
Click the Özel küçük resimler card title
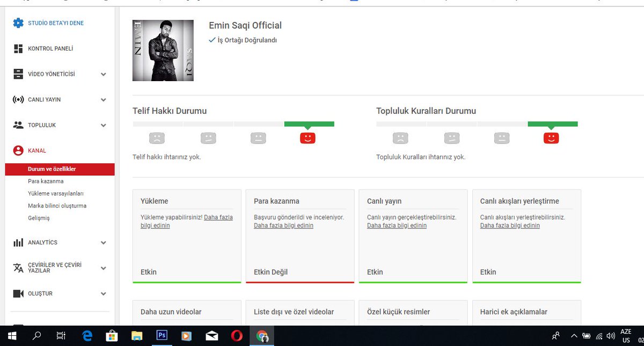point(399,312)
